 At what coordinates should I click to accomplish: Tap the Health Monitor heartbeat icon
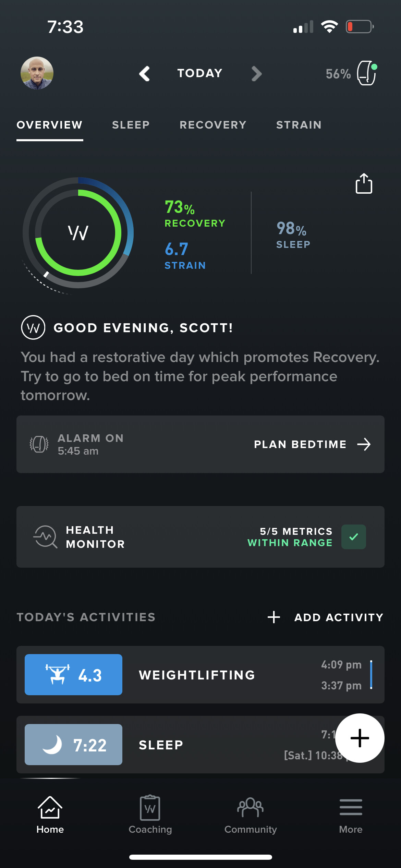point(45,537)
